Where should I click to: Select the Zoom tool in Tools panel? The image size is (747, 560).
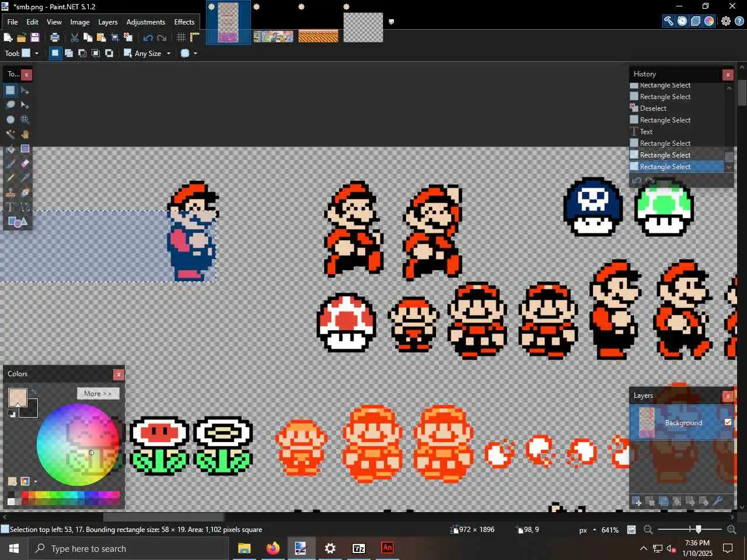(25, 120)
